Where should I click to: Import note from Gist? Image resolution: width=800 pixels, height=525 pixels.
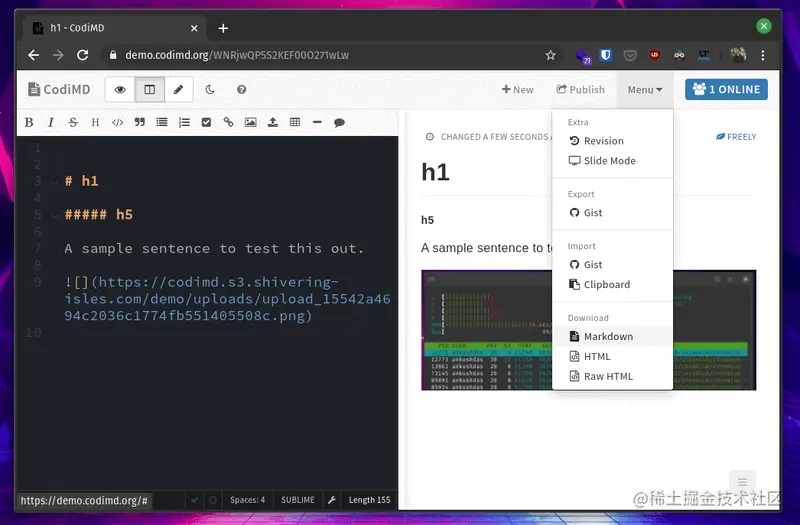pos(612,265)
